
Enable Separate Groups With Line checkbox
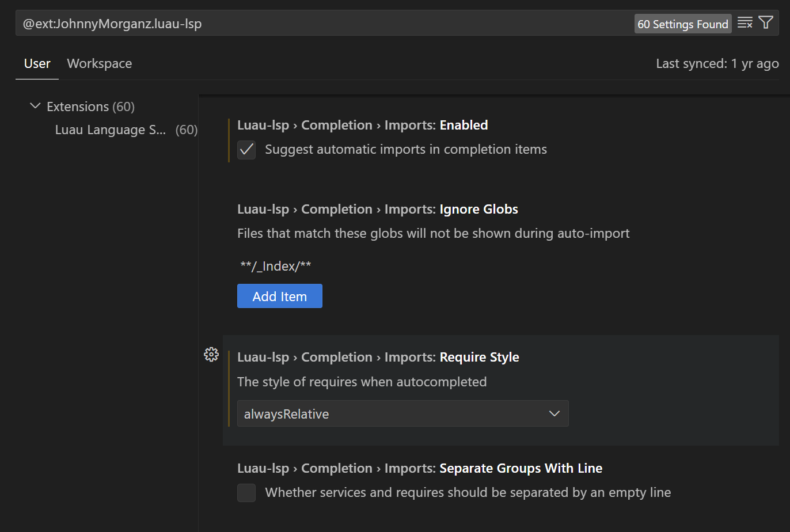pyautogui.click(x=246, y=493)
